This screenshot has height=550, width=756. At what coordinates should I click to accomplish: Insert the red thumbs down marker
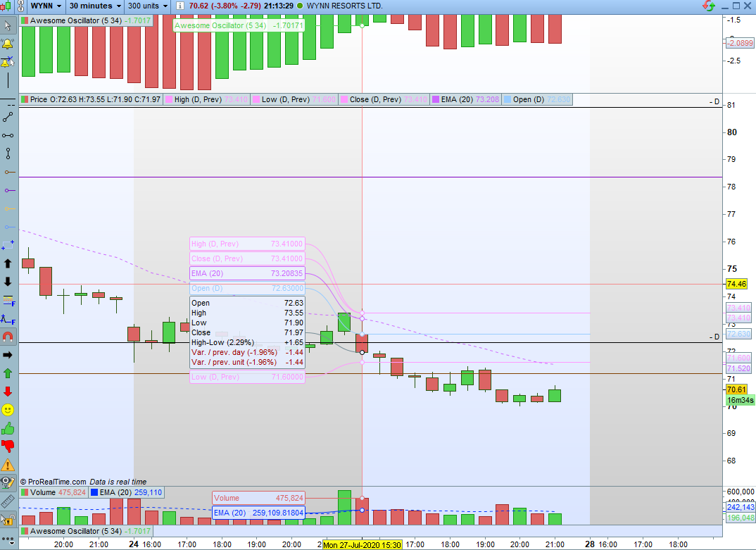point(8,446)
